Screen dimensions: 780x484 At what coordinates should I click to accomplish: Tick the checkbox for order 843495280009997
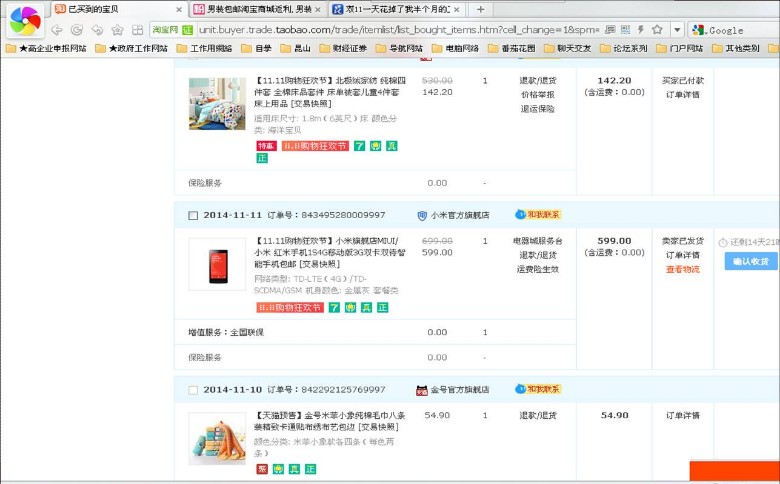tap(193, 215)
